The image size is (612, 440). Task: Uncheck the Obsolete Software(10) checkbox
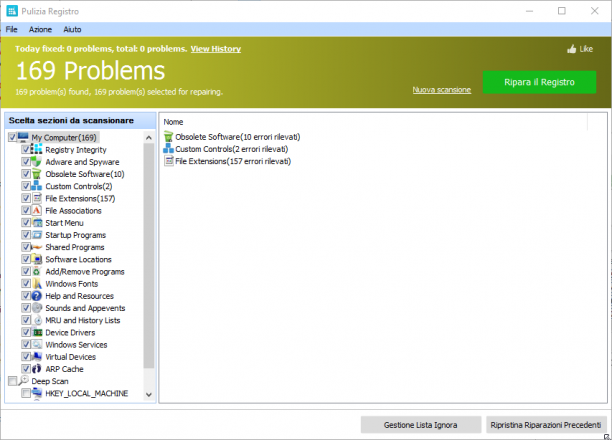pyautogui.click(x=26, y=174)
